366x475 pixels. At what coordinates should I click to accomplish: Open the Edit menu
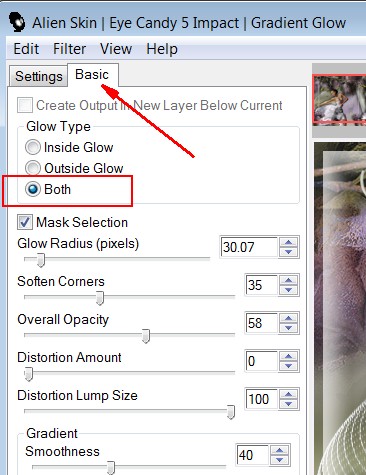point(26,49)
